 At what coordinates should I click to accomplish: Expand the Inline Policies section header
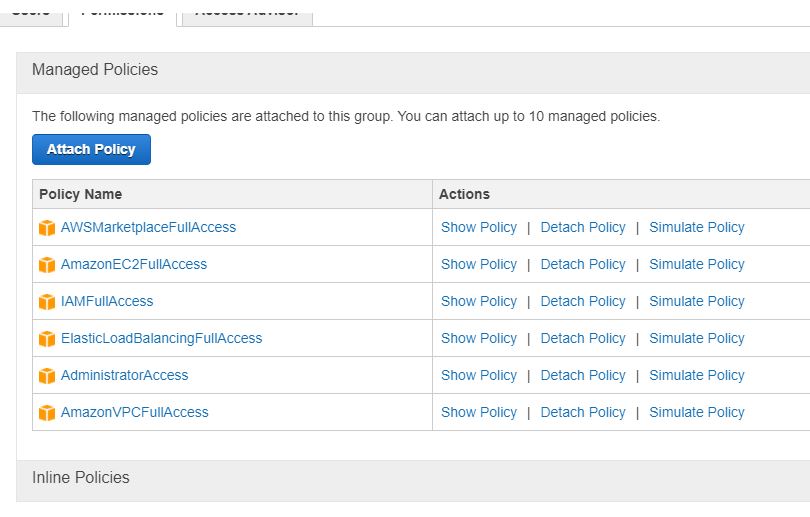[x=81, y=478]
